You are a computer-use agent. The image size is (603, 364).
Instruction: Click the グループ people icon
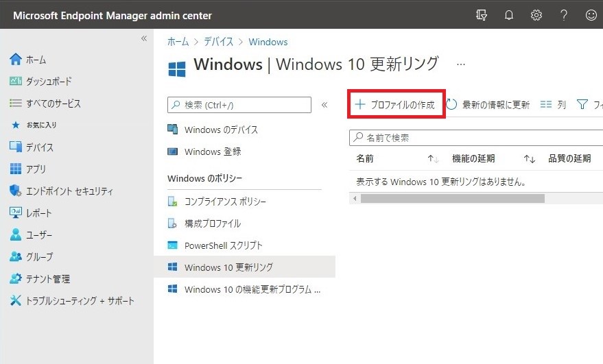pyautogui.click(x=16, y=257)
